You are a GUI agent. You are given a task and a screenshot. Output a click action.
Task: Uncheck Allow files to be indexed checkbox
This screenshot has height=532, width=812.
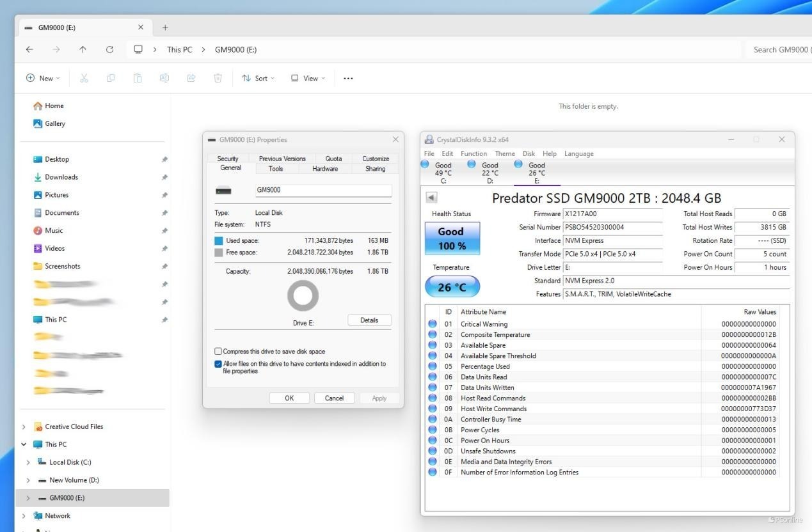pos(218,364)
